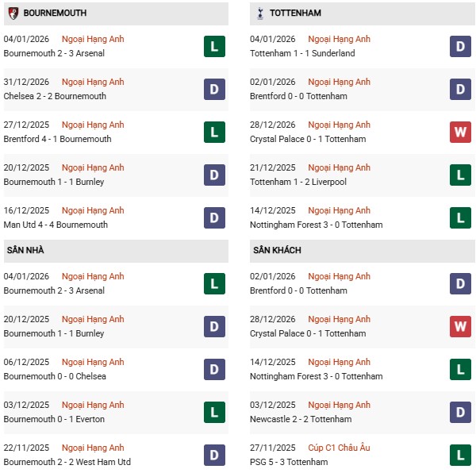Click the L badge for Bournemouth 0-1 Everton

[x=214, y=412]
